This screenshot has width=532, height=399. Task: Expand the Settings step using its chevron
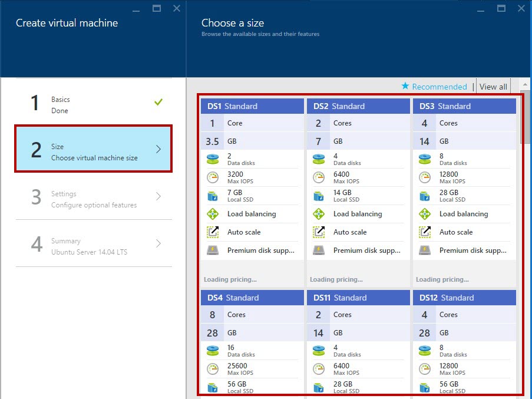pos(158,196)
